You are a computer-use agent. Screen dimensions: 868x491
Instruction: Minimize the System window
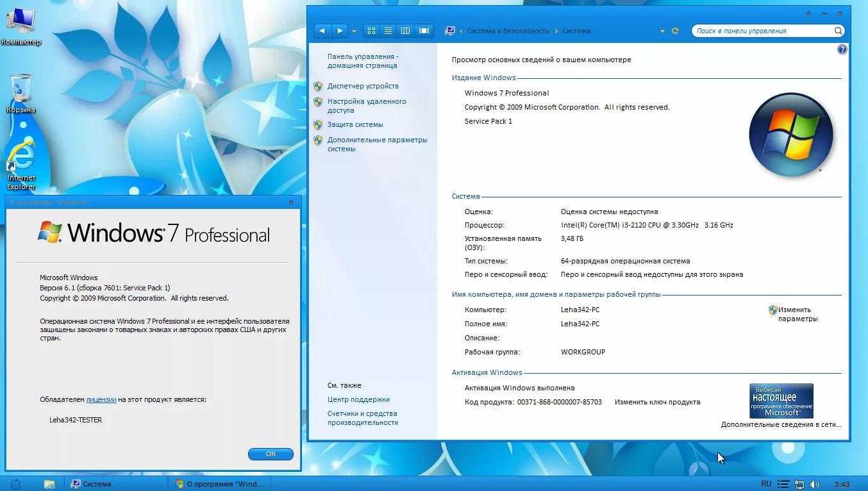(824, 13)
